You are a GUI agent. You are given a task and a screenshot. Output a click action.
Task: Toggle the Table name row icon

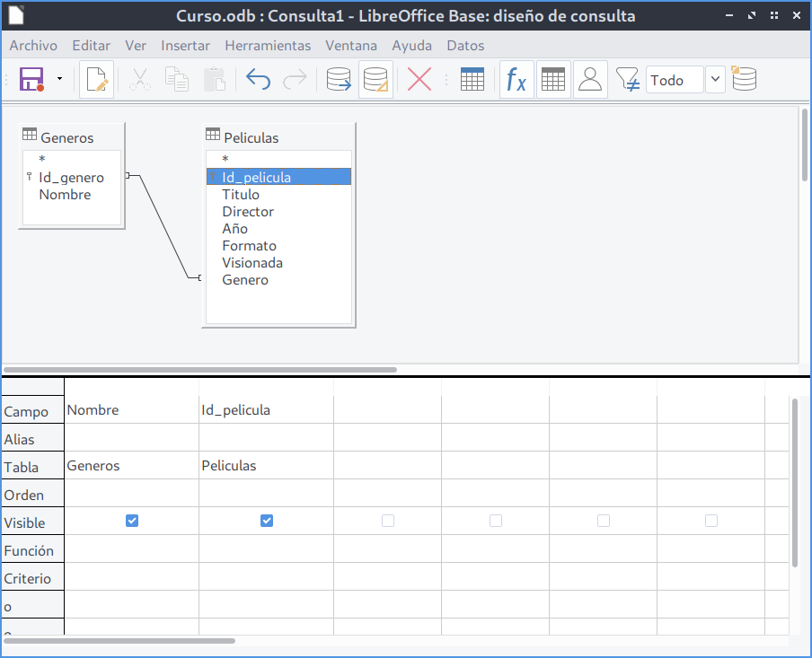(553, 80)
